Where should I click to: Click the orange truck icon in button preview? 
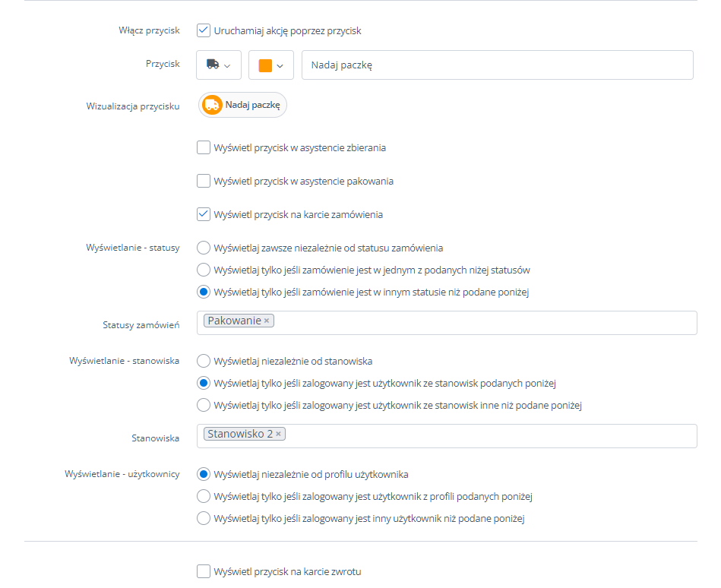coord(212,105)
